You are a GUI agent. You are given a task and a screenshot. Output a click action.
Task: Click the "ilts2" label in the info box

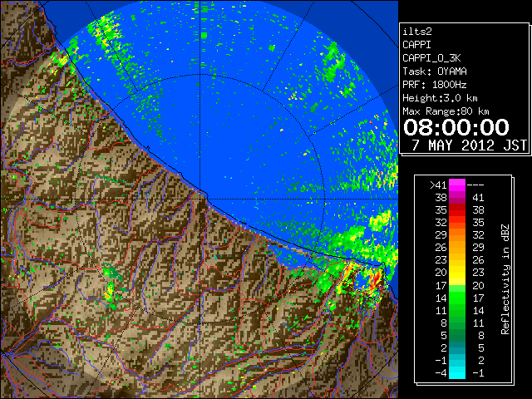pyautogui.click(x=417, y=32)
